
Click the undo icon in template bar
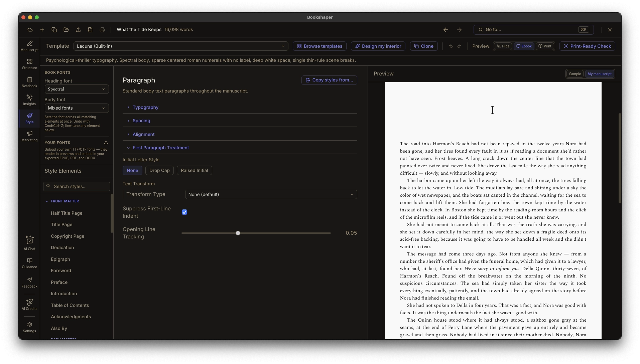pyautogui.click(x=451, y=46)
